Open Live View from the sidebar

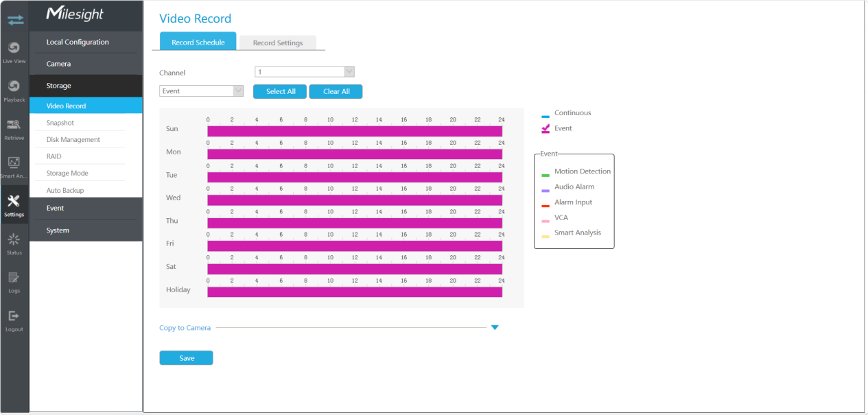coord(14,52)
